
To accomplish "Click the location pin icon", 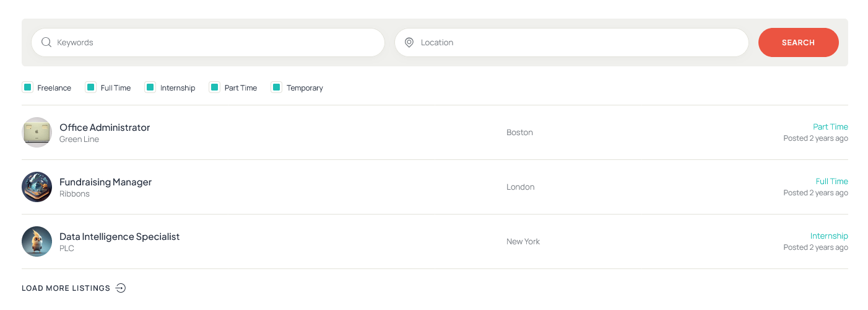I will (409, 42).
